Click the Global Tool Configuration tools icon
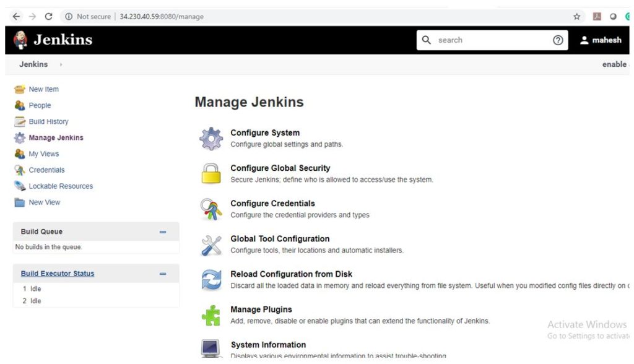Screen dimensions: 634x364 click(211, 245)
